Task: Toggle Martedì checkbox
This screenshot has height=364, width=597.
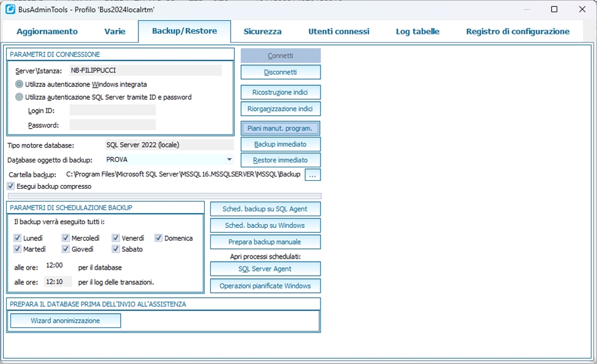Action: pyautogui.click(x=17, y=249)
